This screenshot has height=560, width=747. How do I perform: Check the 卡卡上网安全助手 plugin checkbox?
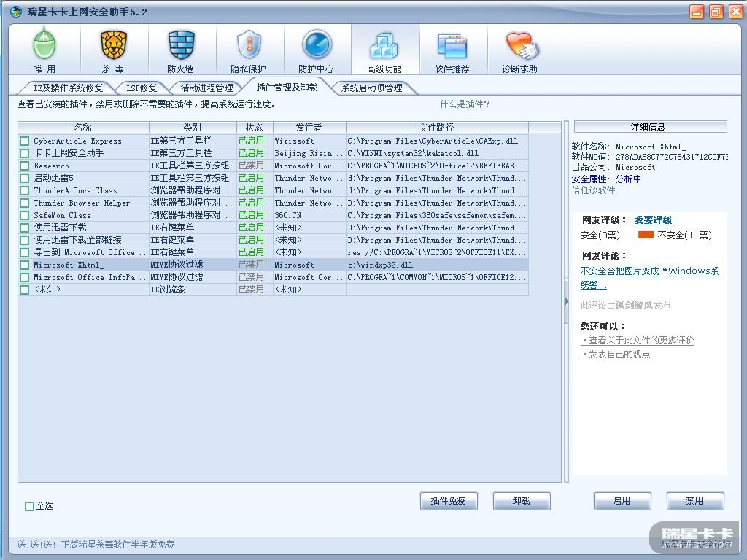(24, 153)
